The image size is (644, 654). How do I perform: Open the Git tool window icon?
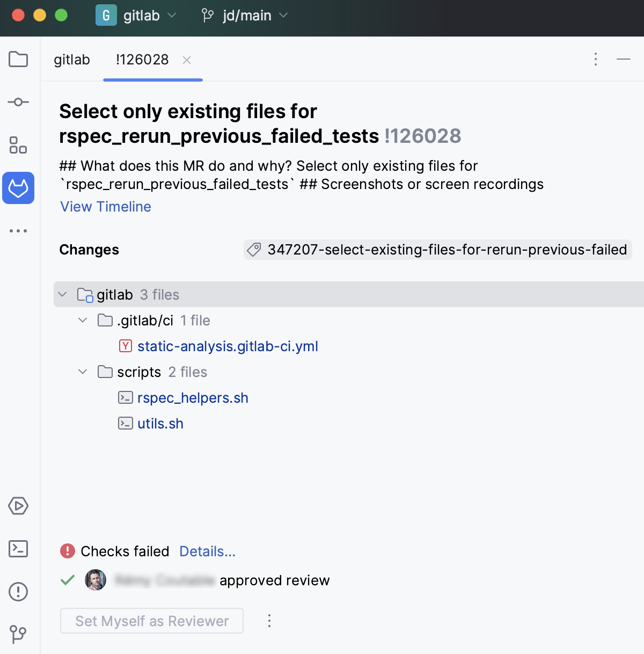pos(18,634)
